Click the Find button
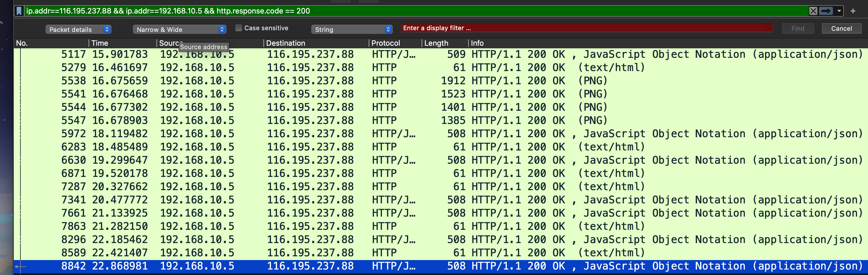868x275 pixels. [797, 29]
